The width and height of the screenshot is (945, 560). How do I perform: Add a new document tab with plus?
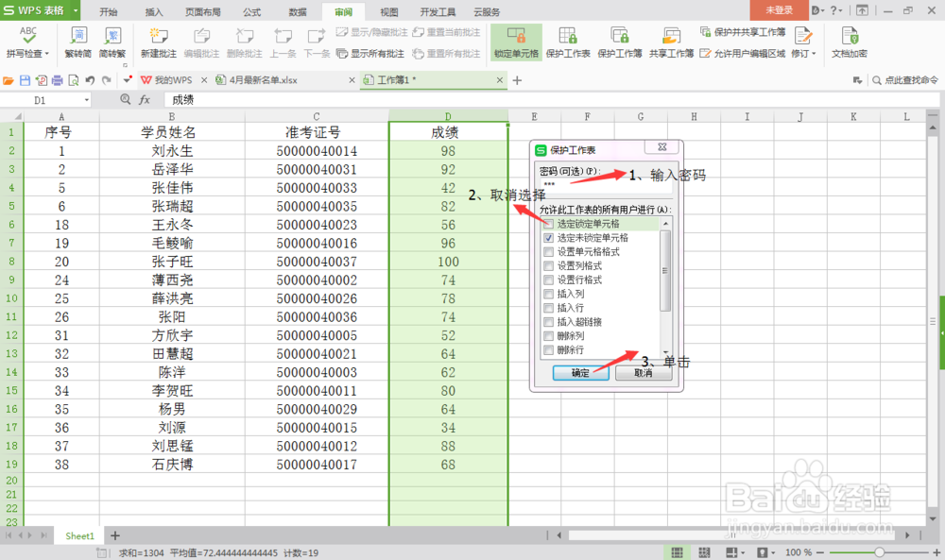[x=517, y=80]
